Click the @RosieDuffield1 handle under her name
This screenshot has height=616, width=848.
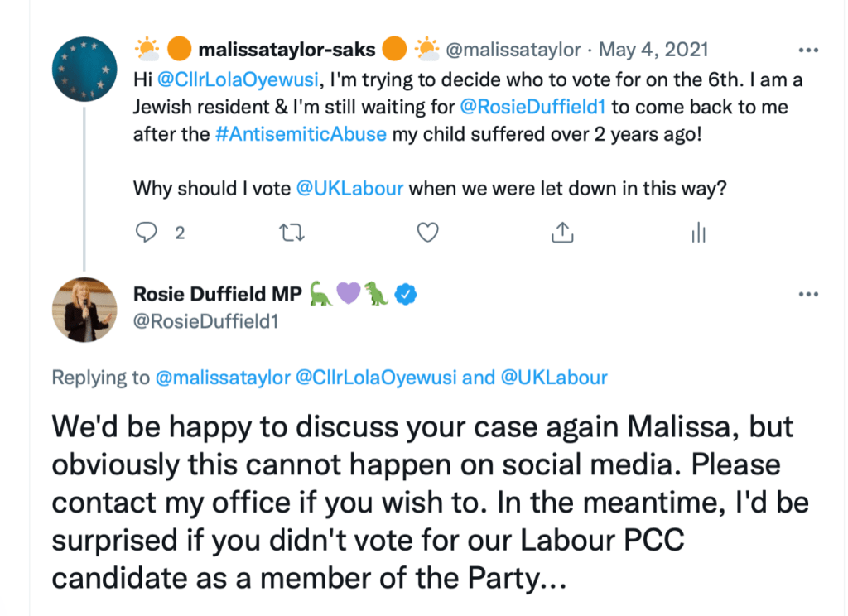(x=205, y=320)
